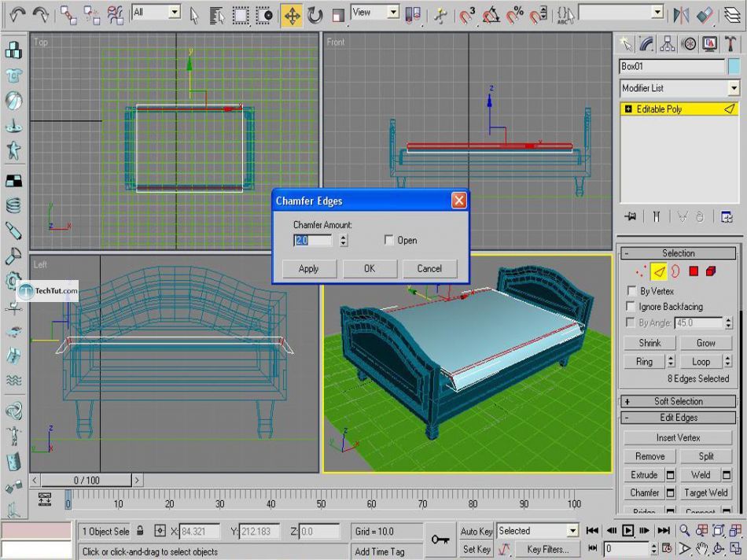Screen dimensions: 747x560
Task: Toggle the Auto Key animation button
Action: (x=476, y=531)
